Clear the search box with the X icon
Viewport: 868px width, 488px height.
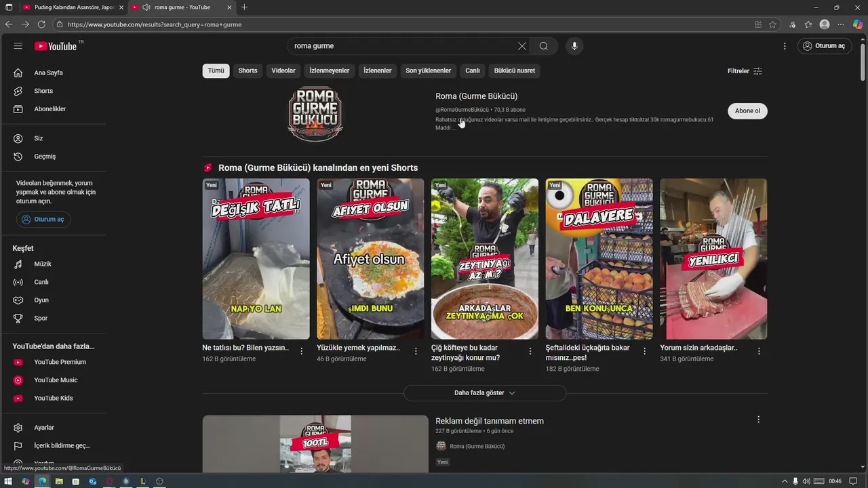[x=521, y=46]
